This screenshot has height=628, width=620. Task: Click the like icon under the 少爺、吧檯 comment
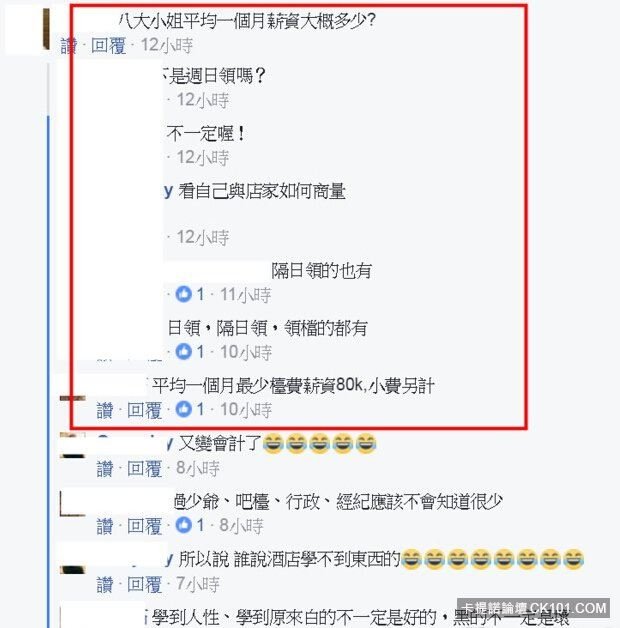click(x=183, y=525)
